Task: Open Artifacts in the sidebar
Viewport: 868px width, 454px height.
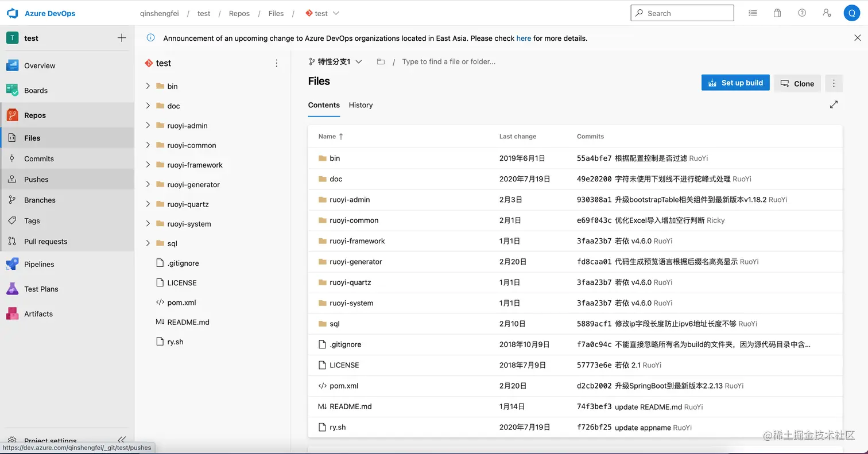Action: point(67,313)
